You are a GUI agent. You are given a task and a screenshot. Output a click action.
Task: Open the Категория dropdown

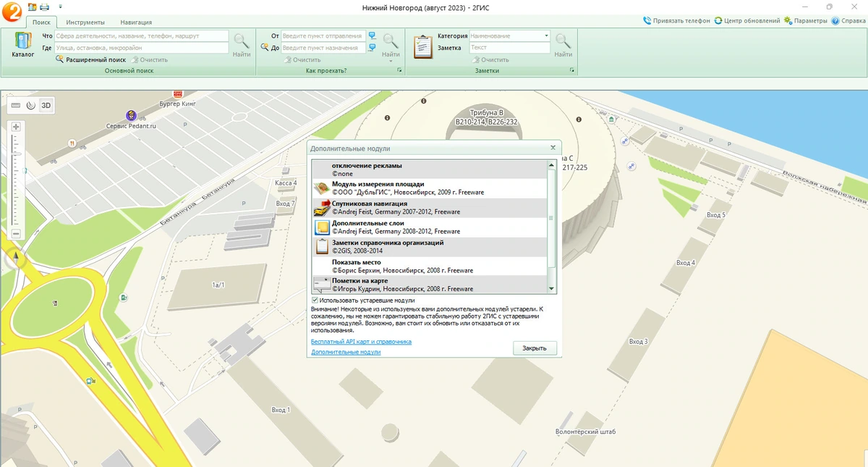(546, 35)
